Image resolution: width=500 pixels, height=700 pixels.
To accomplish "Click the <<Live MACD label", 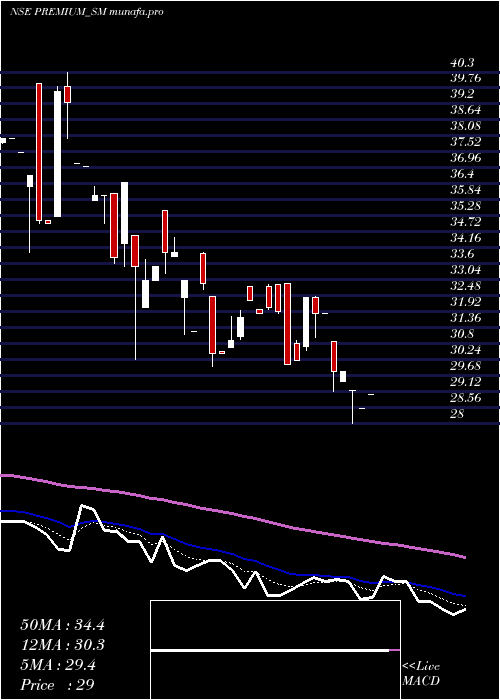I will (x=421, y=674).
